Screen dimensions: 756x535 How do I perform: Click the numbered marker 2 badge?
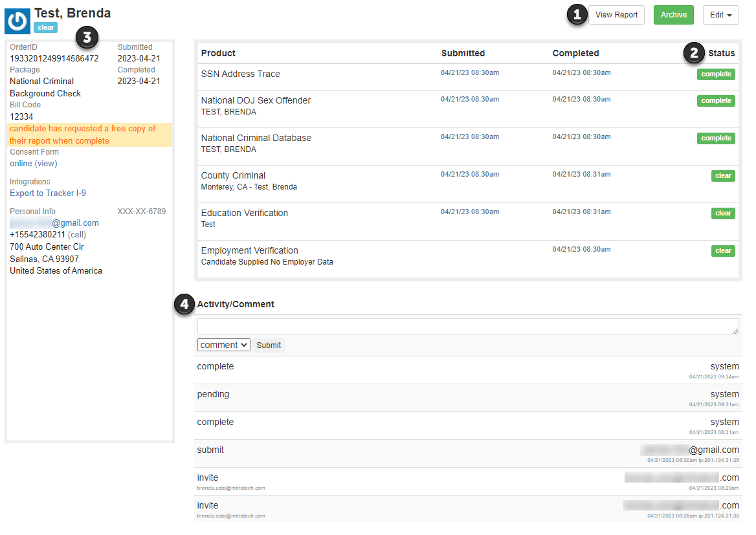tap(695, 53)
